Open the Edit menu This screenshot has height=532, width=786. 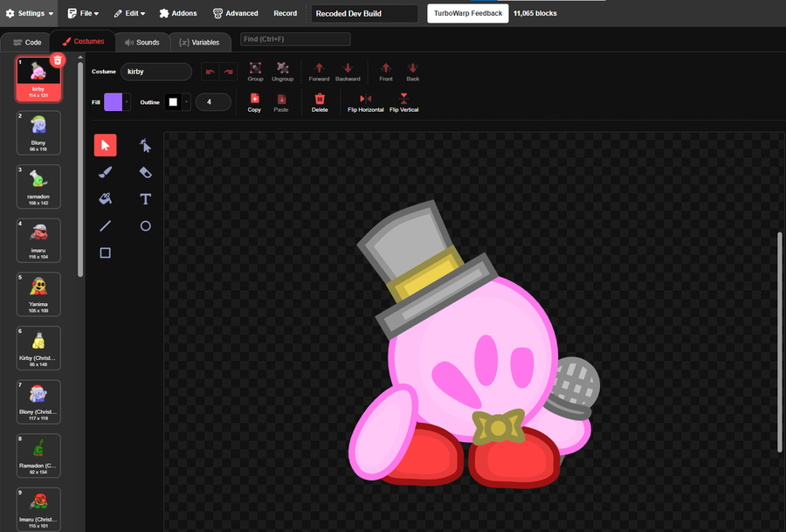point(129,13)
